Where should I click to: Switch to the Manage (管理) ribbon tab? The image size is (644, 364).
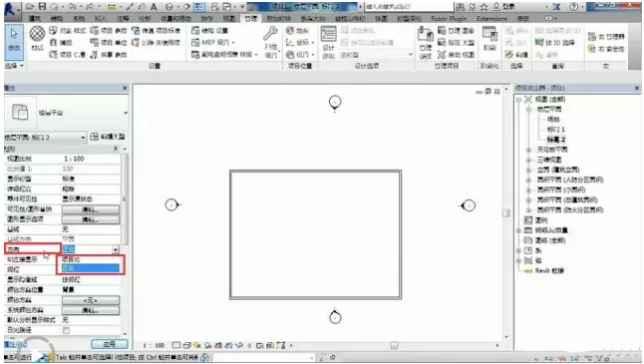[x=250, y=19]
